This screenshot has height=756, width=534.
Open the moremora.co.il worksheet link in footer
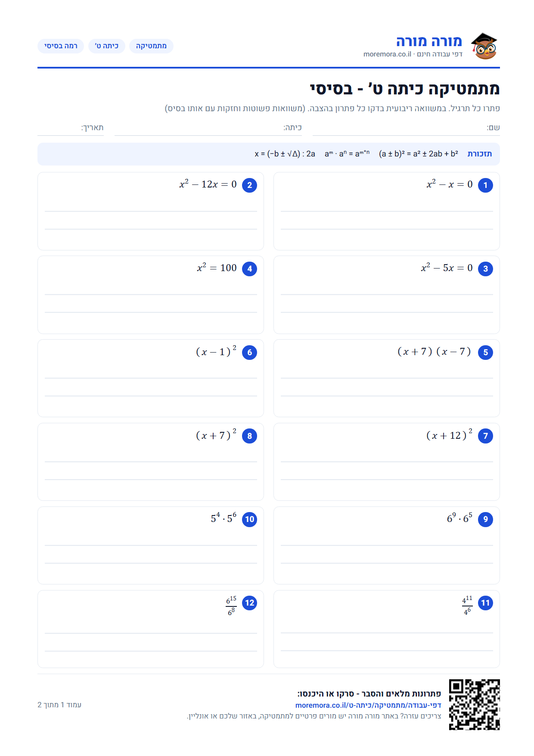368,705
